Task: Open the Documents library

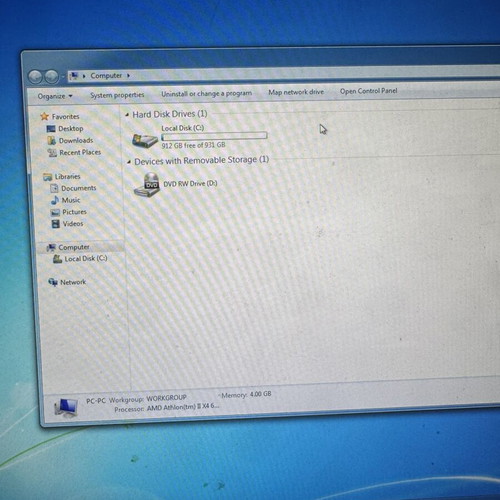Action: (79, 188)
